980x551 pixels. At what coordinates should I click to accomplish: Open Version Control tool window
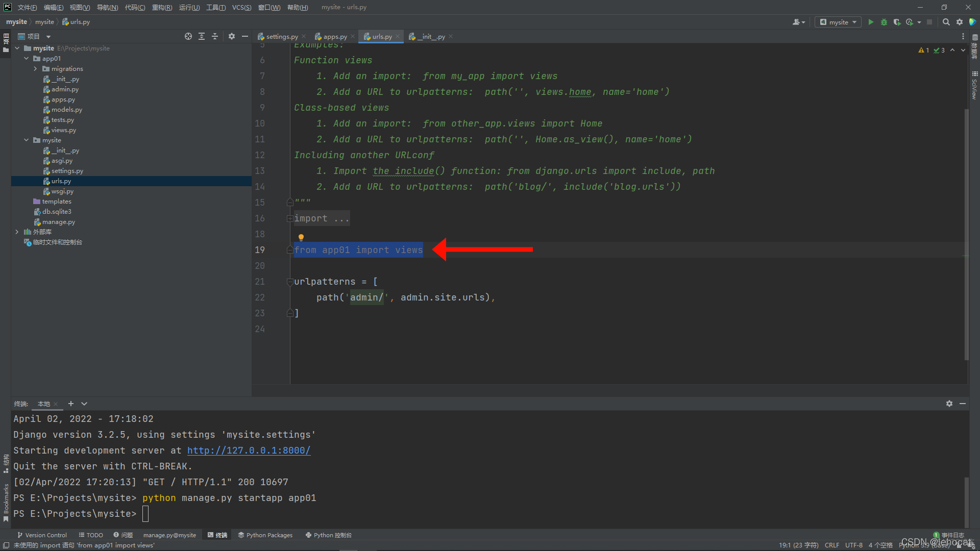point(42,535)
